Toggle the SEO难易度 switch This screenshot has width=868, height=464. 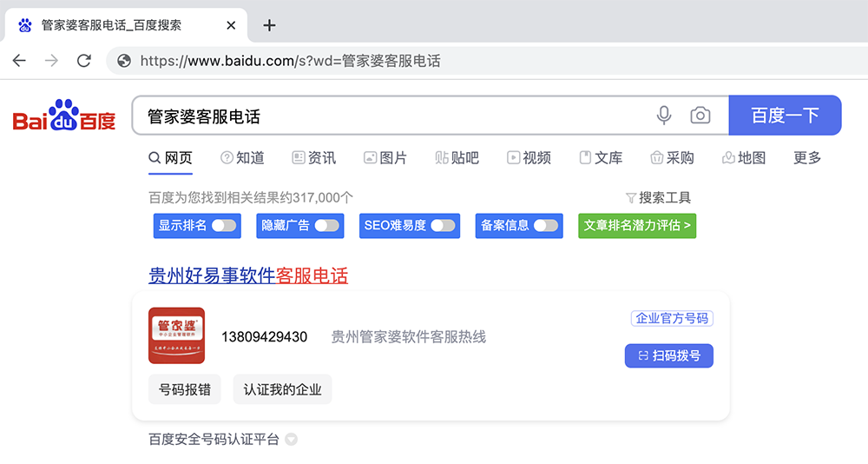[443, 226]
